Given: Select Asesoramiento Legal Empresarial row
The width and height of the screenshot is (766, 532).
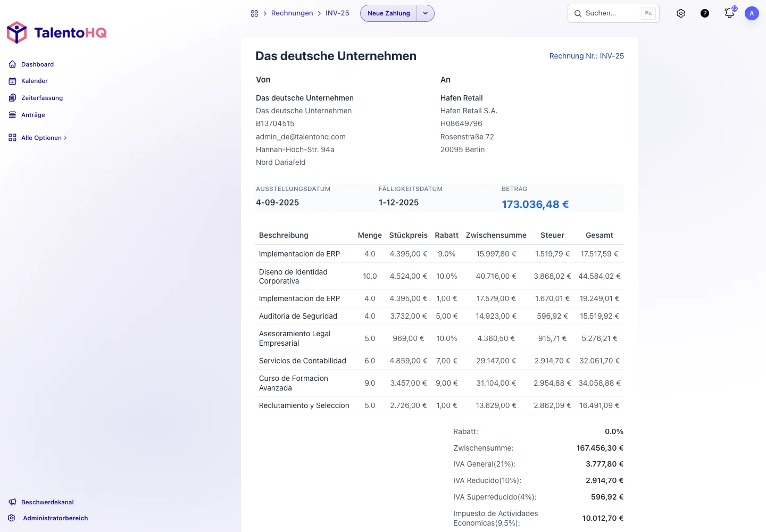Looking at the screenshot, I should pos(439,338).
